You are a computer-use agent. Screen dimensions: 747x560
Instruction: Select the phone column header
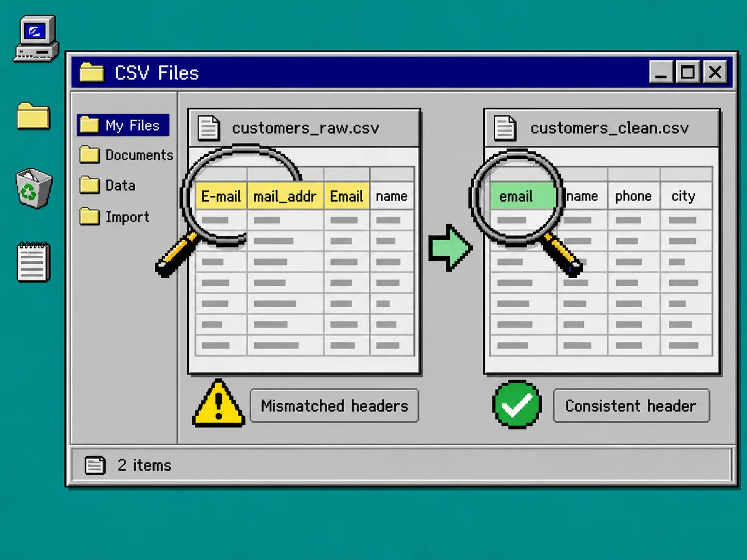[634, 196]
